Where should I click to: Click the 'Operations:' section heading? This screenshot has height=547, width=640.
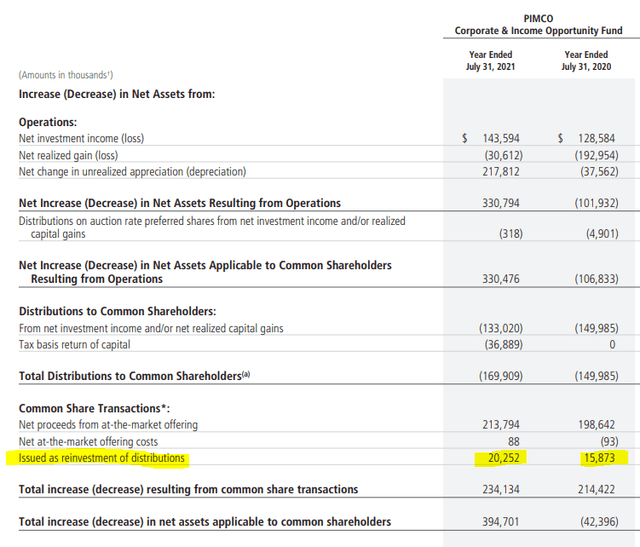pyautogui.click(x=48, y=122)
